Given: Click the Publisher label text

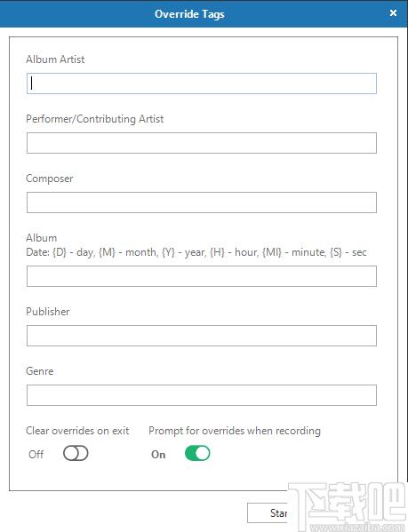Looking at the screenshot, I should click(48, 312).
